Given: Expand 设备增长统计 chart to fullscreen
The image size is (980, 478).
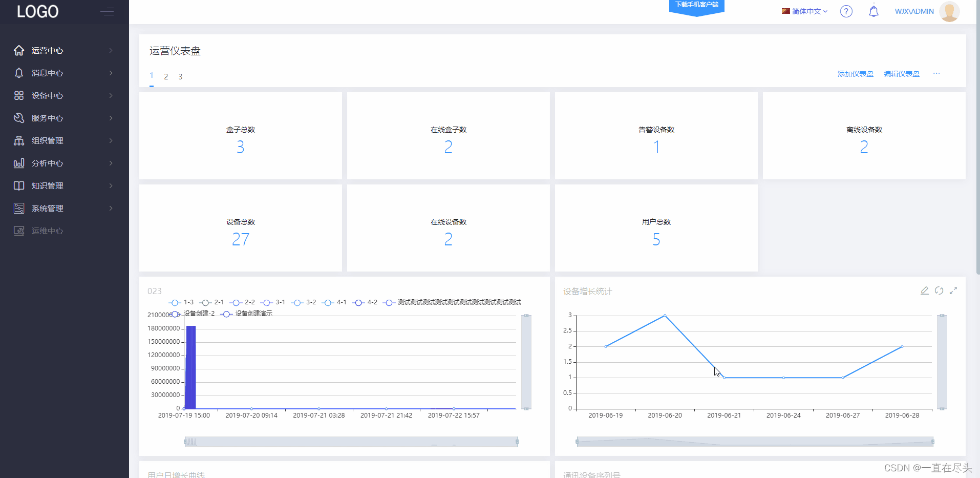Looking at the screenshot, I should (953, 290).
